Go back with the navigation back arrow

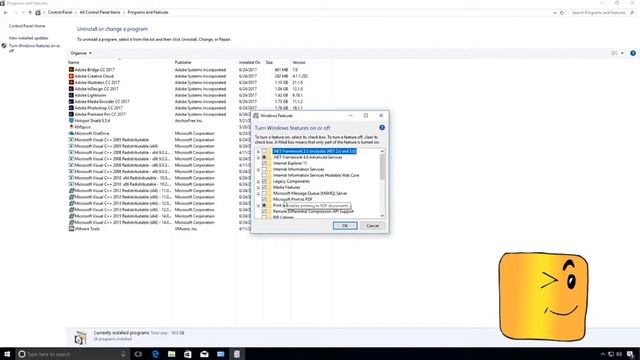6,13
